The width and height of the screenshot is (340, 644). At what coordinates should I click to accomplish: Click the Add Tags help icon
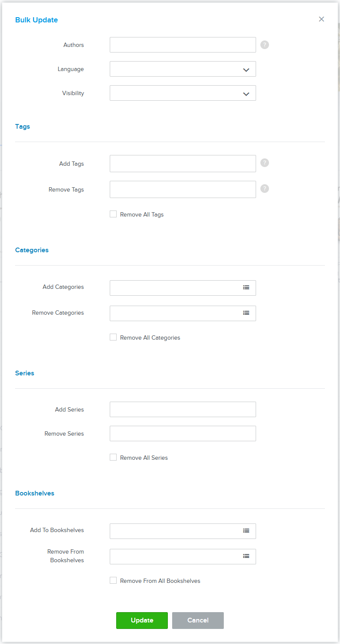(x=265, y=163)
